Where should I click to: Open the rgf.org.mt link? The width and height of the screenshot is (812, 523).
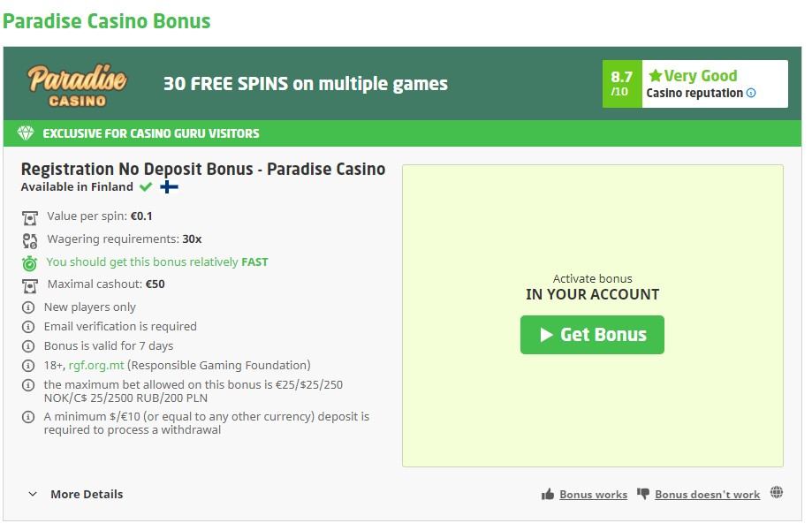[97, 366]
